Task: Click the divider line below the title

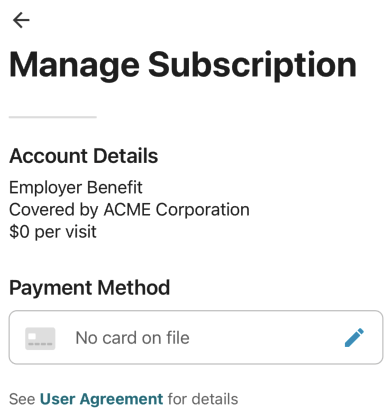Action: [53, 117]
